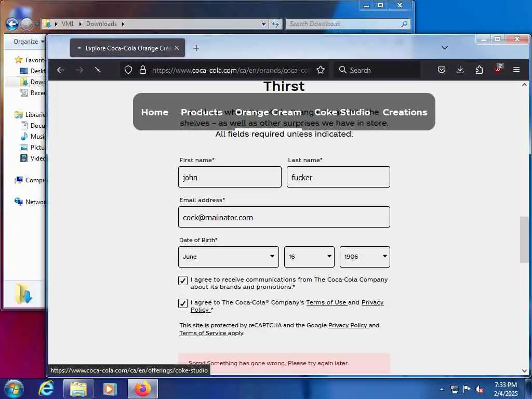The width and height of the screenshot is (532, 399).
Task: Open birth day dropdown showing 16
Action: (309, 257)
